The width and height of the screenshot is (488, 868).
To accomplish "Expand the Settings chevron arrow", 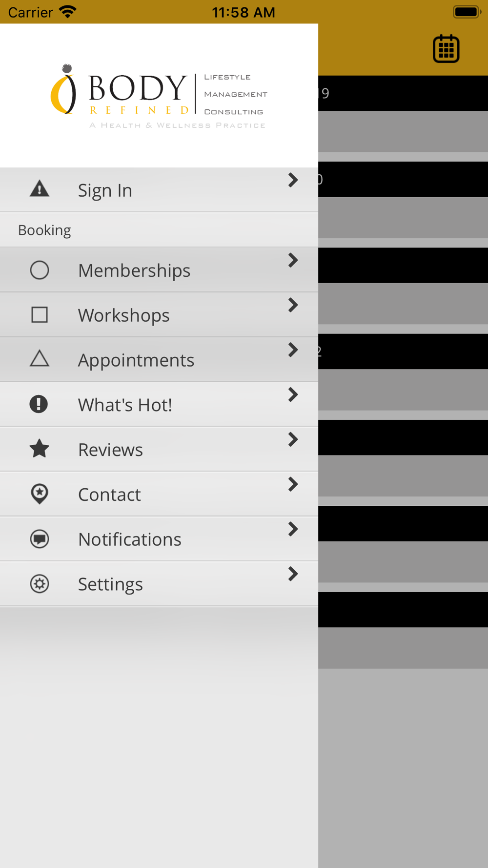I will click(x=293, y=574).
